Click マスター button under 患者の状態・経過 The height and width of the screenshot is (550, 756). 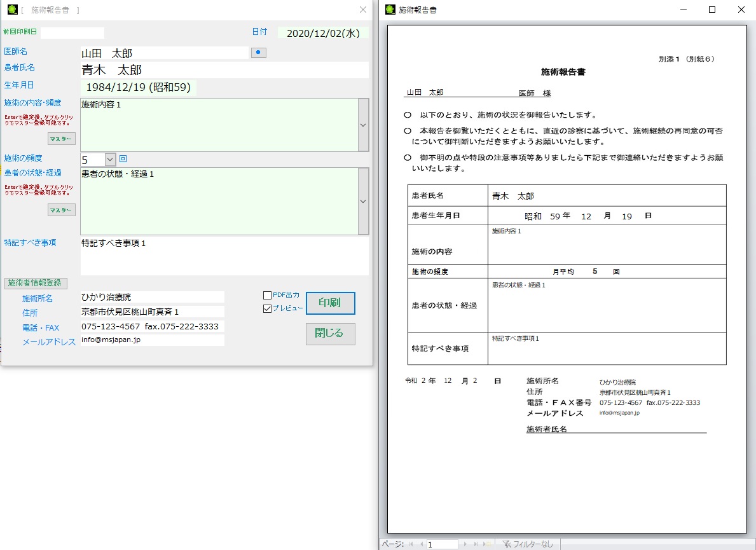(x=61, y=210)
